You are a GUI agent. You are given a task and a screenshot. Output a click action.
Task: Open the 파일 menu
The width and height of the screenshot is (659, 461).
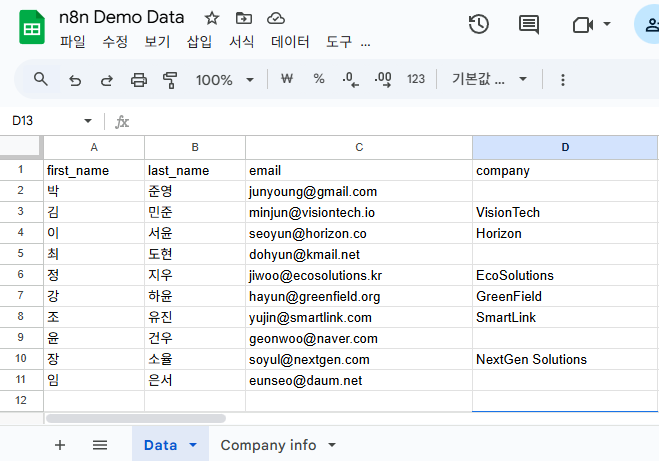(72, 42)
